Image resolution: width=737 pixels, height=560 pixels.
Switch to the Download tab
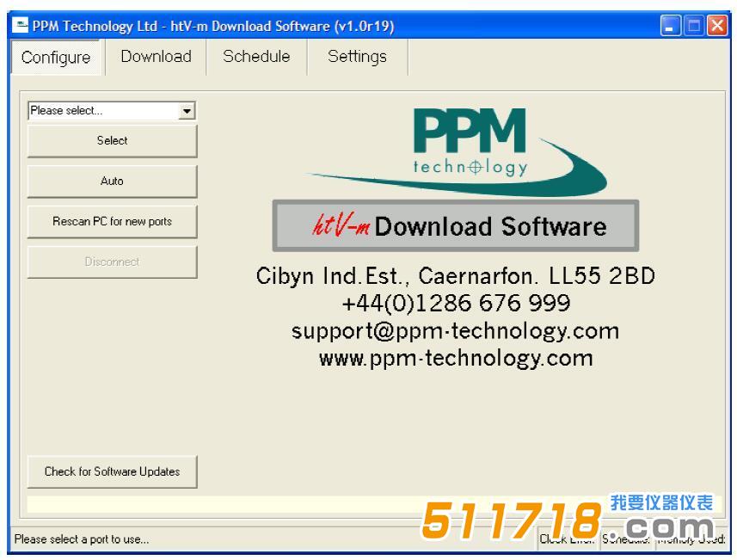(156, 57)
